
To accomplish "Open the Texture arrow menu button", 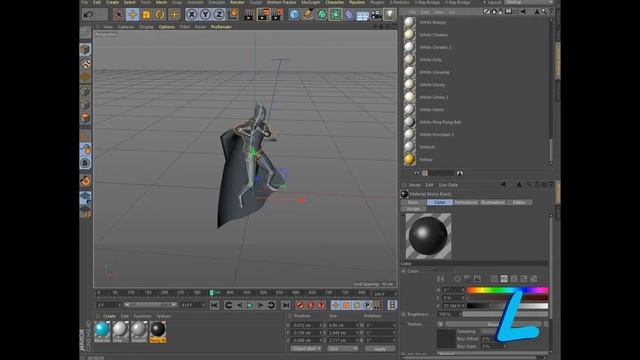I will click(x=440, y=324).
